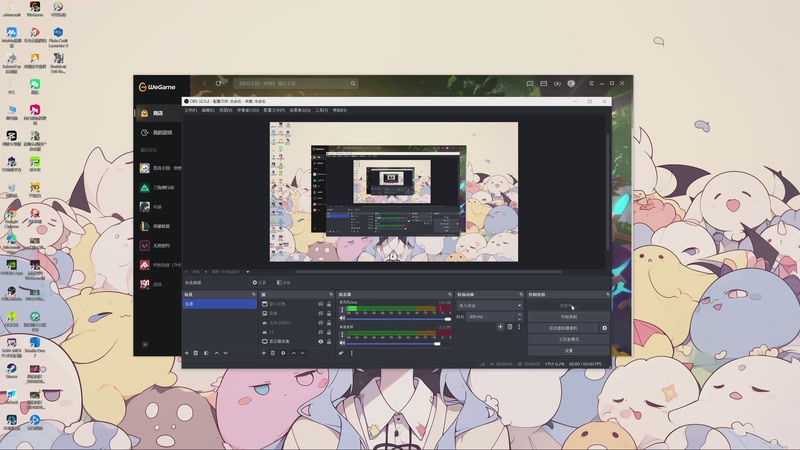Open WeGame user avatar

click(571, 83)
